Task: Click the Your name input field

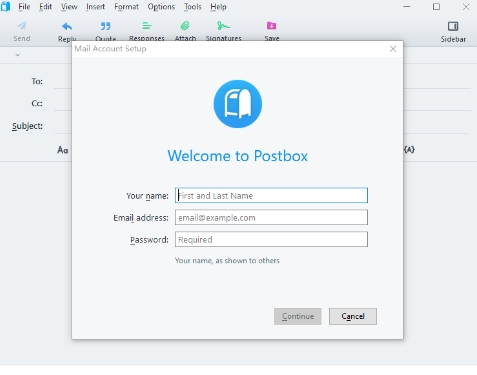Action: click(271, 195)
